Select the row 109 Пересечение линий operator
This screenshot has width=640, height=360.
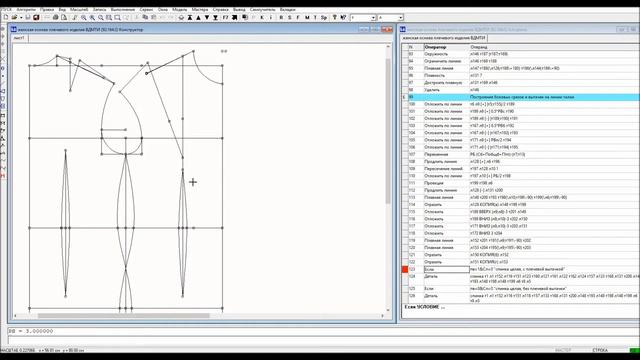click(x=444, y=169)
